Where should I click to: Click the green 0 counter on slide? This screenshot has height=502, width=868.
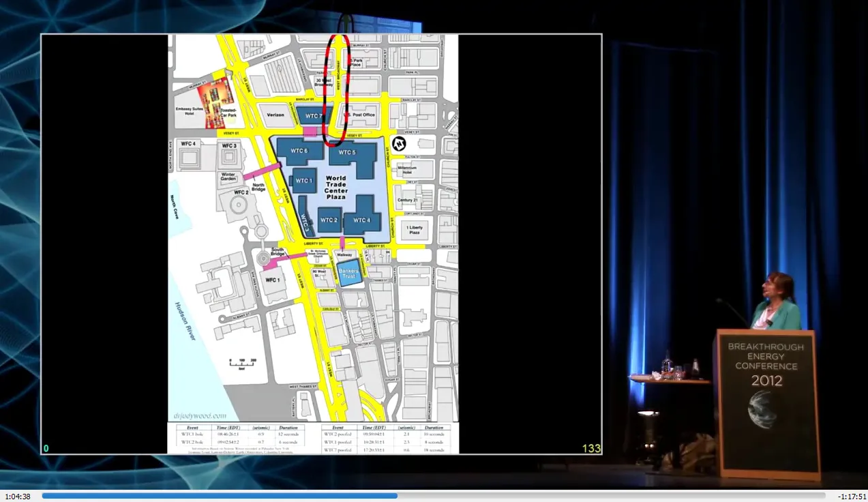[46, 449]
